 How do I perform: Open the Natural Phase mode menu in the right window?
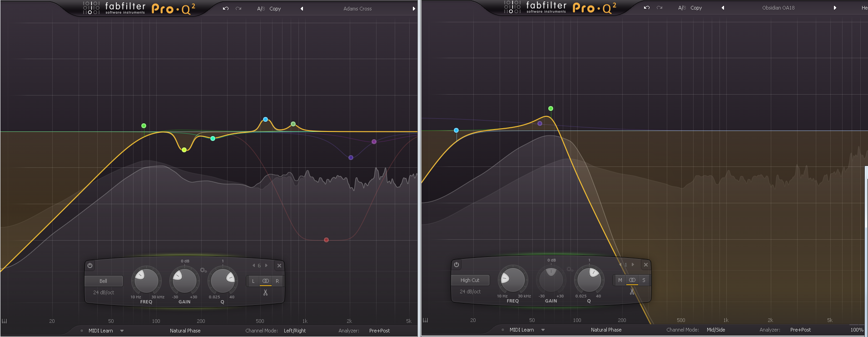606,330
